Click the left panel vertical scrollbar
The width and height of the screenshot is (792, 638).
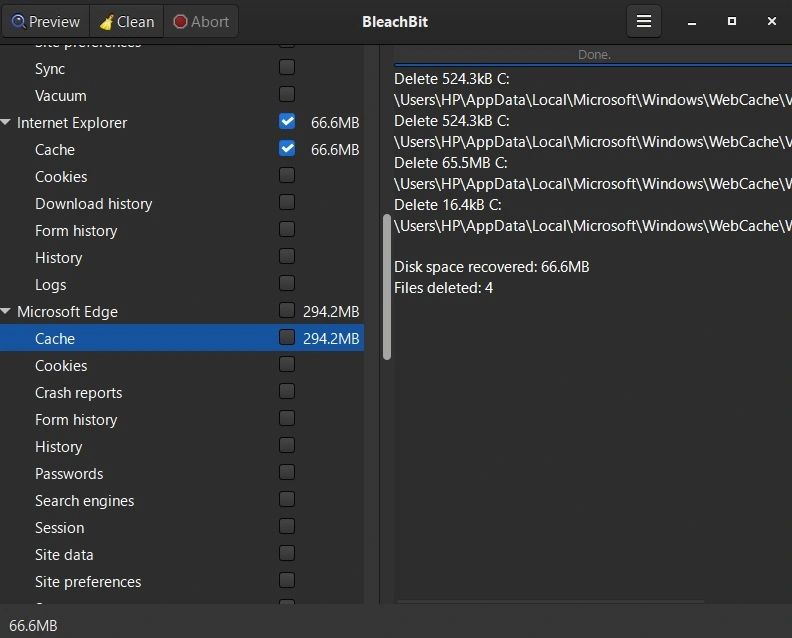[387, 287]
